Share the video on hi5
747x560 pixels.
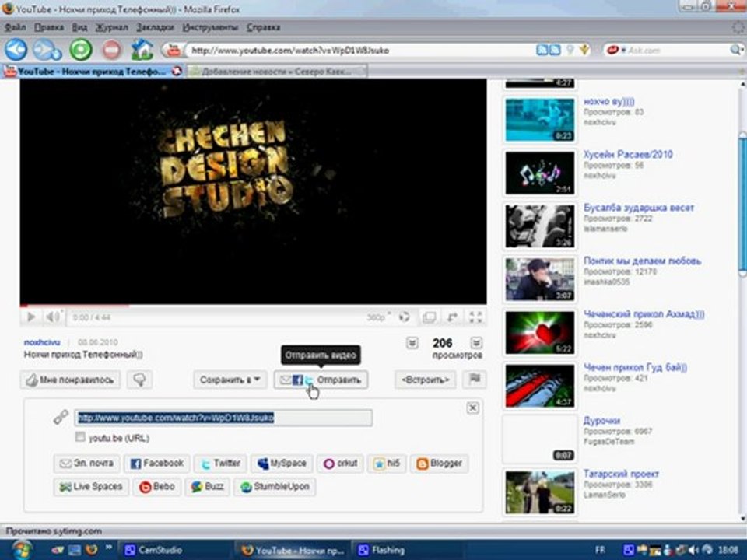coord(387,463)
